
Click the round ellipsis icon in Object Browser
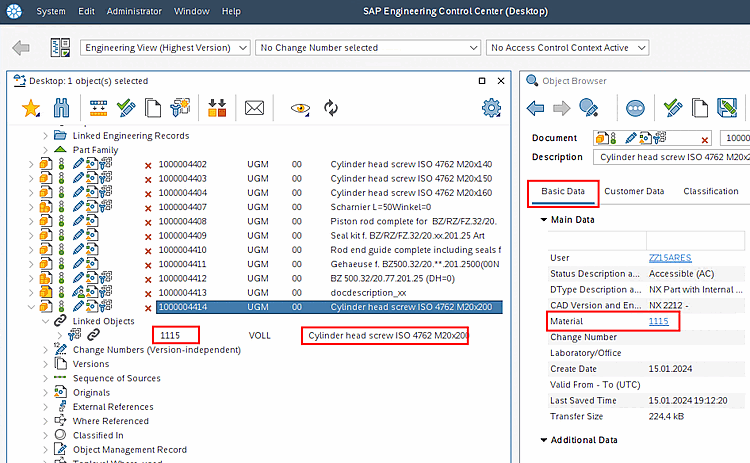click(635, 109)
